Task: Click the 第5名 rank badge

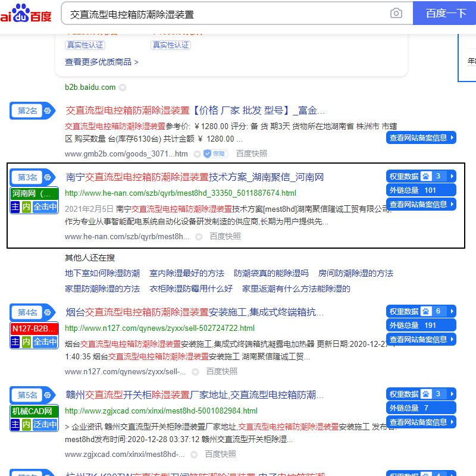Action: coord(33,395)
